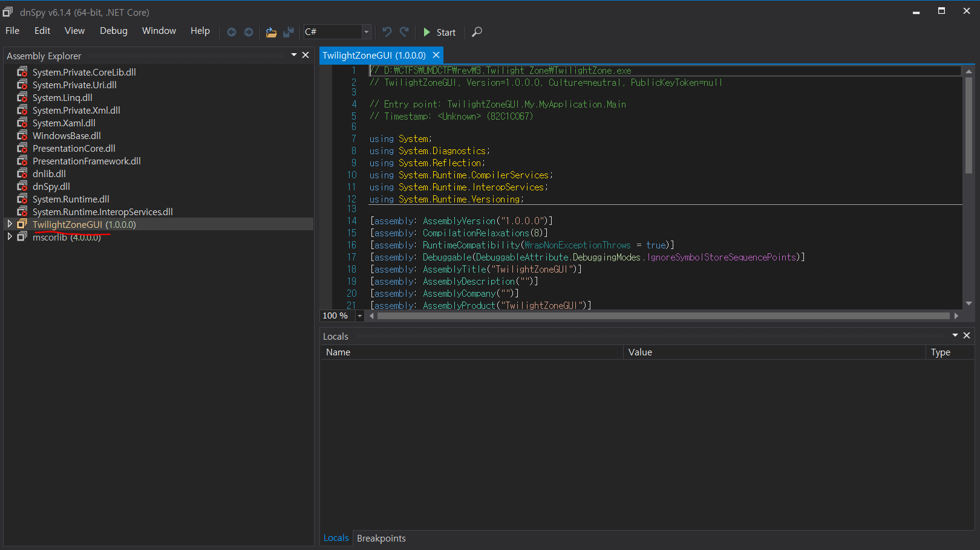Screen dimensions: 980x550
Task: Close the TwilightZoneGUI document tab
Action: 436,55
